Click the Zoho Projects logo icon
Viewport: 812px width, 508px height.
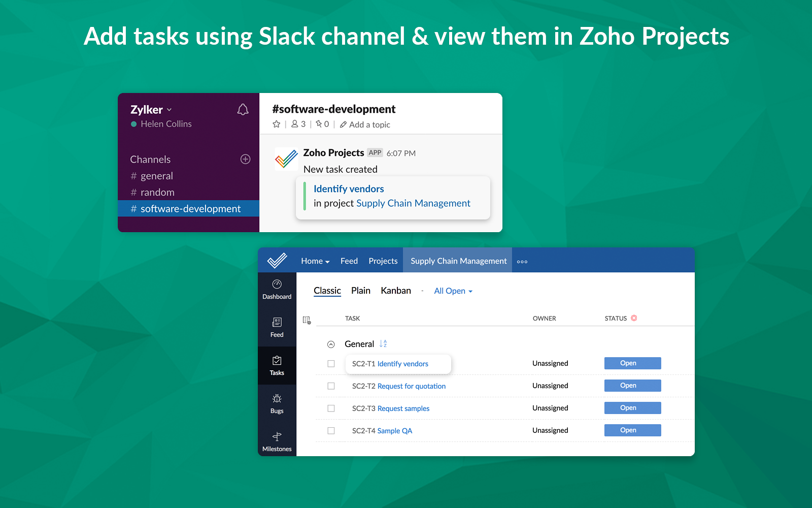[277, 261]
